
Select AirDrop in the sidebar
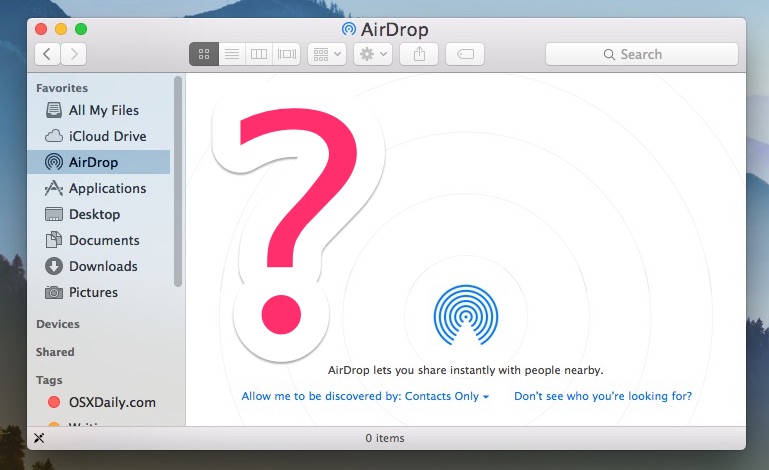coord(99,162)
